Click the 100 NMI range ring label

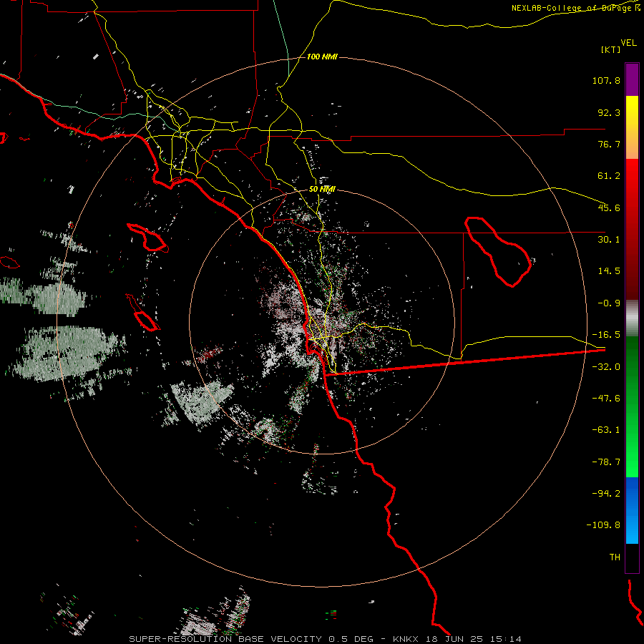[x=322, y=57]
